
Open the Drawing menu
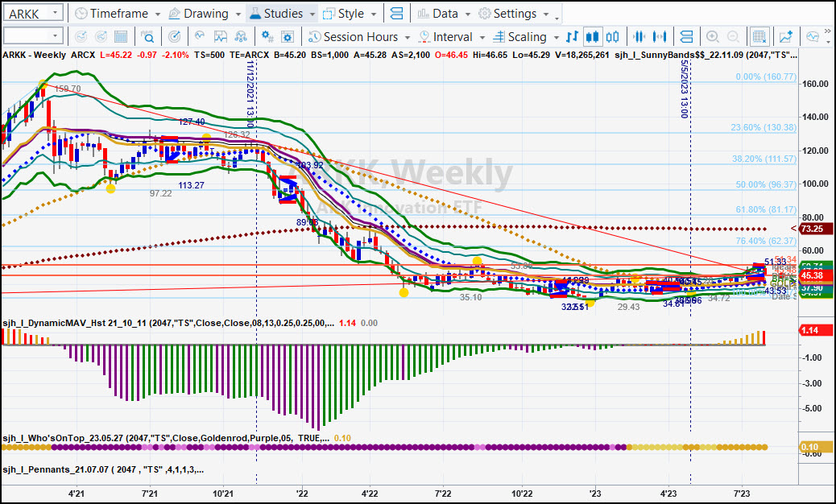pos(199,14)
